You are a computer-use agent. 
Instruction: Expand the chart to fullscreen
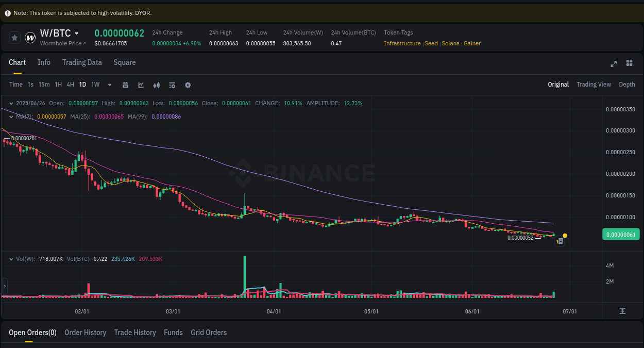[613, 64]
